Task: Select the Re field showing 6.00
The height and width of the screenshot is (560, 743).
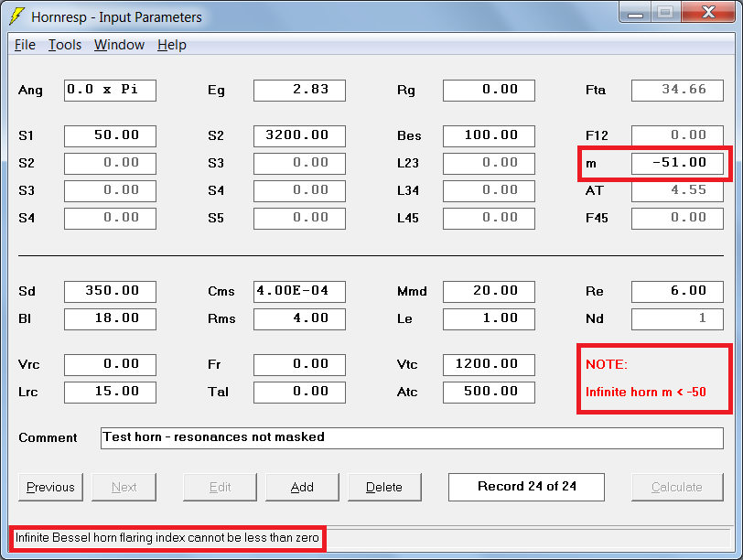Action: [x=677, y=291]
